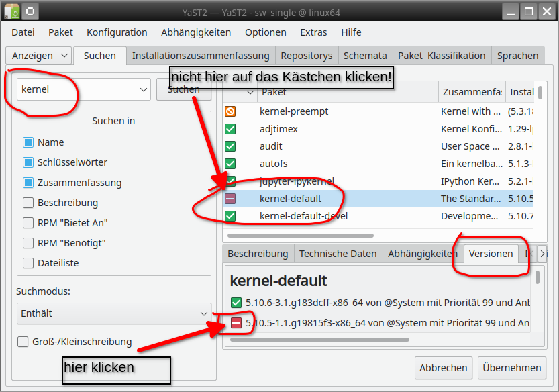Disable the Zusammenfassung search checkbox
The height and width of the screenshot is (392, 559).
(28, 183)
